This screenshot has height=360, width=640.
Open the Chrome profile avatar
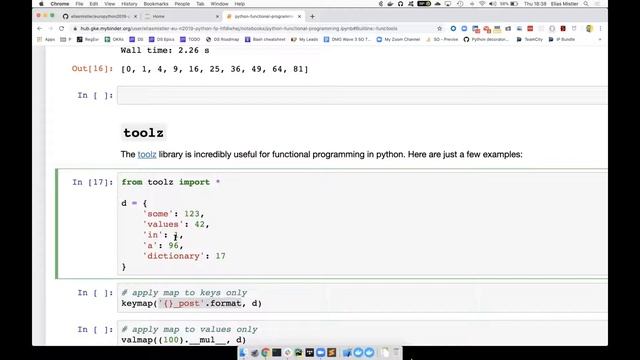[589, 29]
